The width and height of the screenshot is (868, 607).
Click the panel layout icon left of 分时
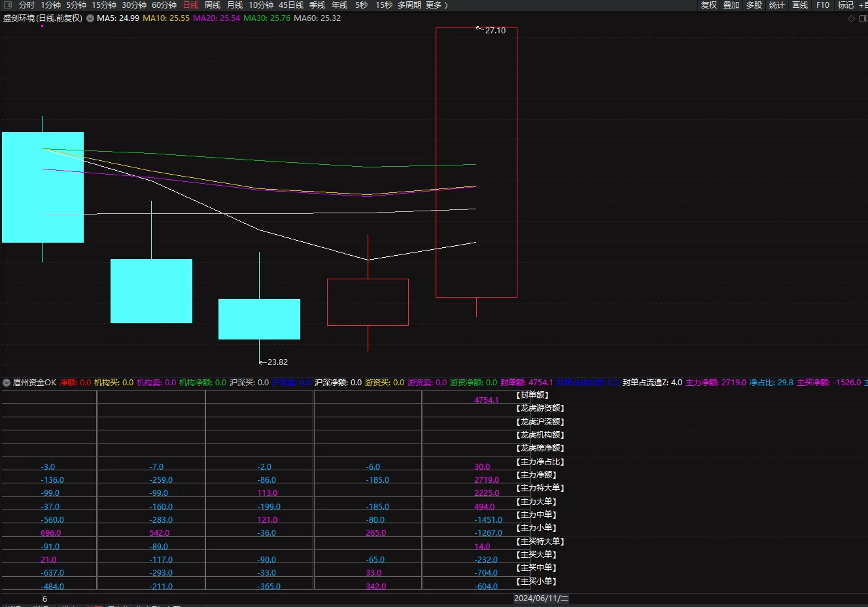point(8,5)
